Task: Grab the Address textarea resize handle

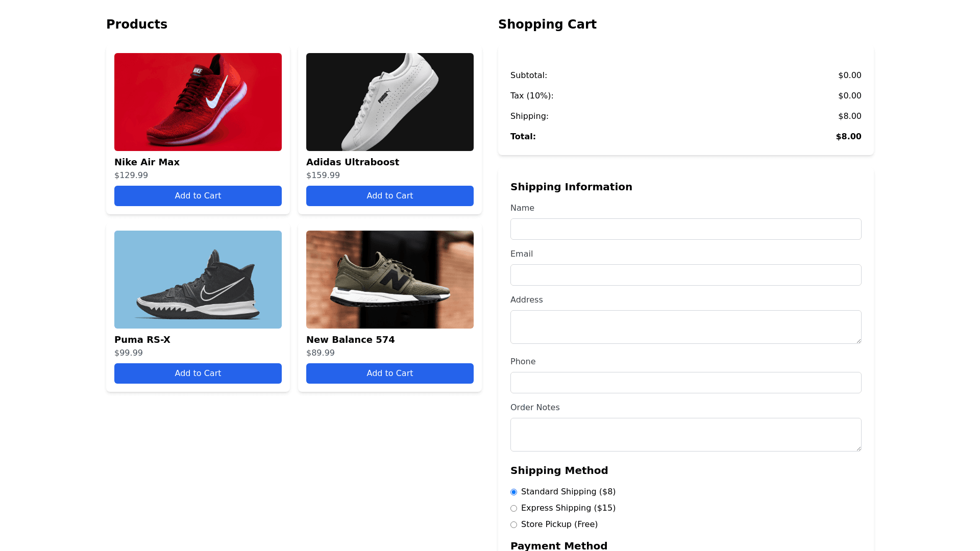Action: click(859, 341)
